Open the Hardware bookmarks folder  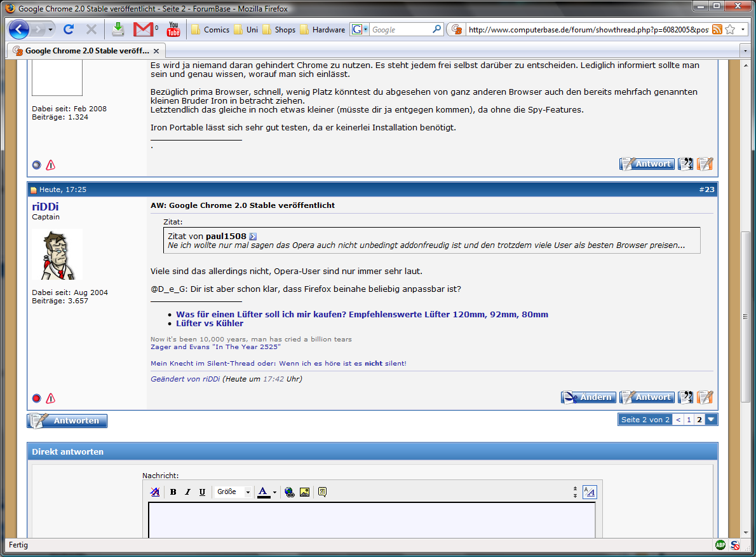coord(323,30)
